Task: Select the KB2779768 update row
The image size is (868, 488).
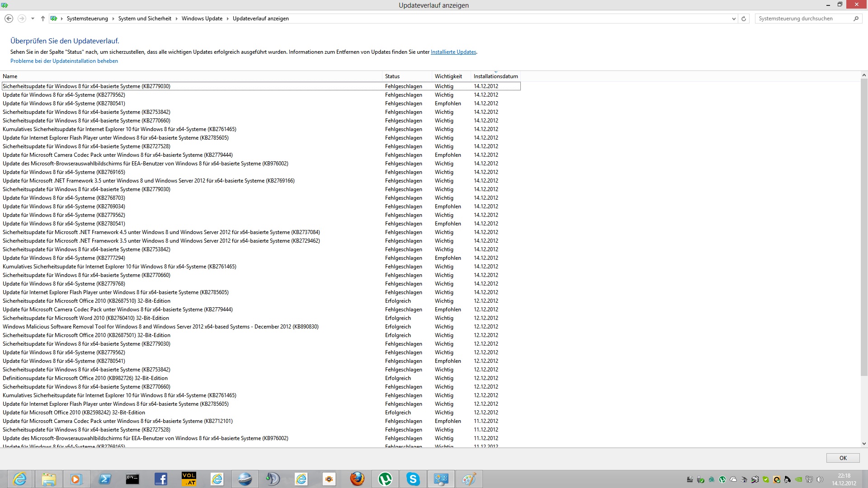Action: coord(261,284)
